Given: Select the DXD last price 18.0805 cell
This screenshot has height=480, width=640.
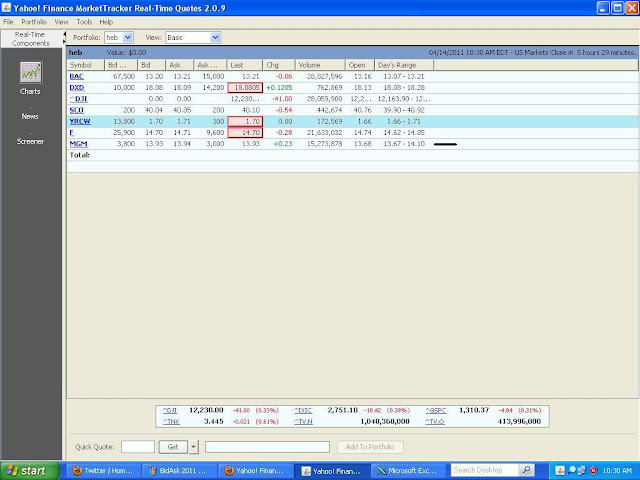Looking at the screenshot, I should click(245, 87).
